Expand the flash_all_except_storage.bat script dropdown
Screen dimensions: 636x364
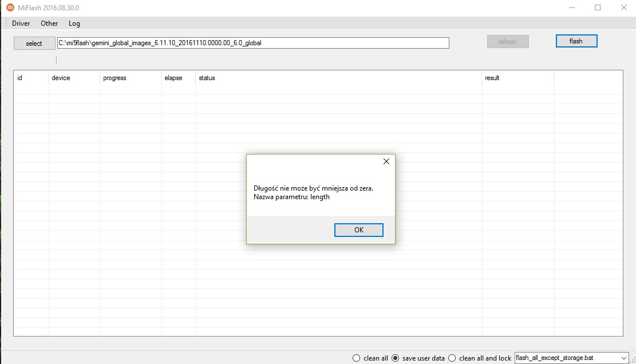click(623, 358)
